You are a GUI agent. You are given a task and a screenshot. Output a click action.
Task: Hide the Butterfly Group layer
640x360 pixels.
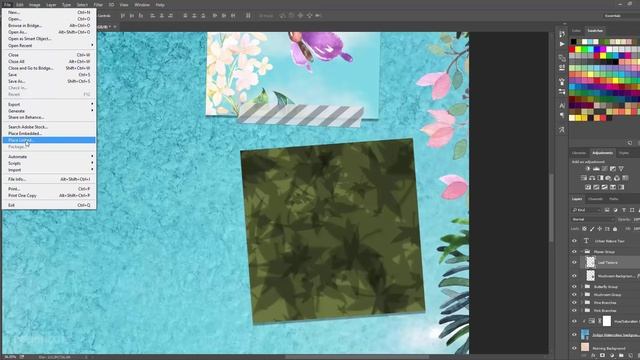(574, 287)
